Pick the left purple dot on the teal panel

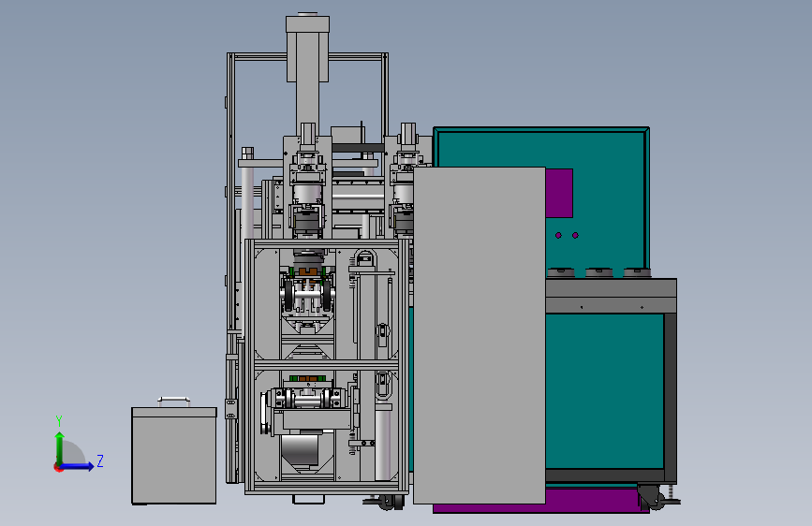(558, 235)
